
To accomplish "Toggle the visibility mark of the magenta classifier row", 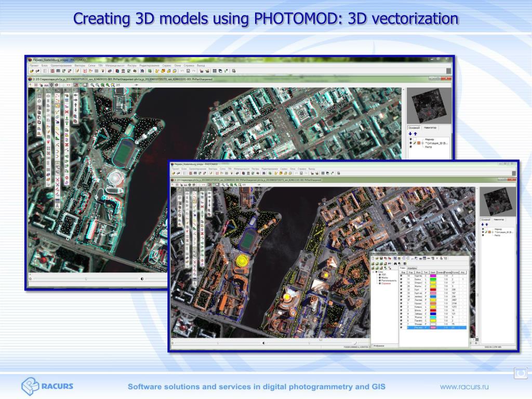I will pos(401,276).
